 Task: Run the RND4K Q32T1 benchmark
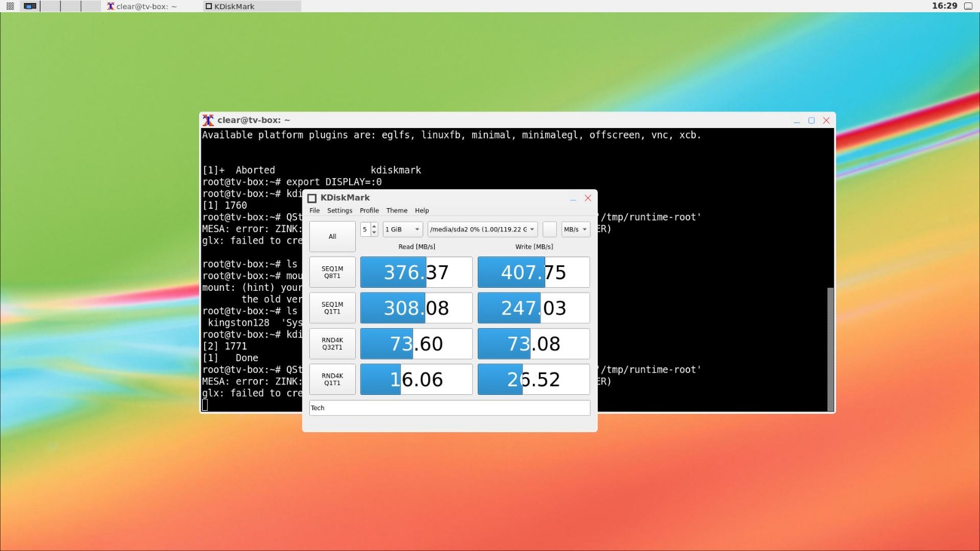pos(333,343)
